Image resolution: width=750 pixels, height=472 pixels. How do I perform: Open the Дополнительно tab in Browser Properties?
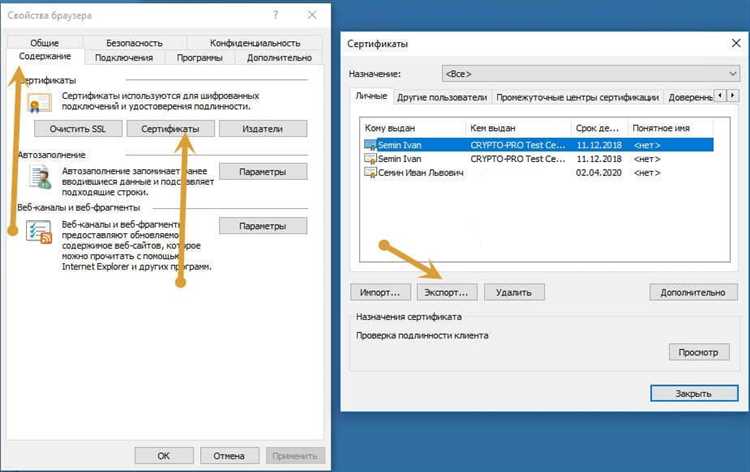(x=279, y=57)
